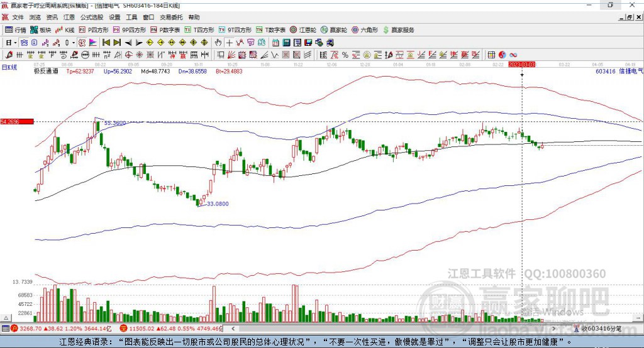
Task: Open the 设置 menu
Action: coord(114,17)
